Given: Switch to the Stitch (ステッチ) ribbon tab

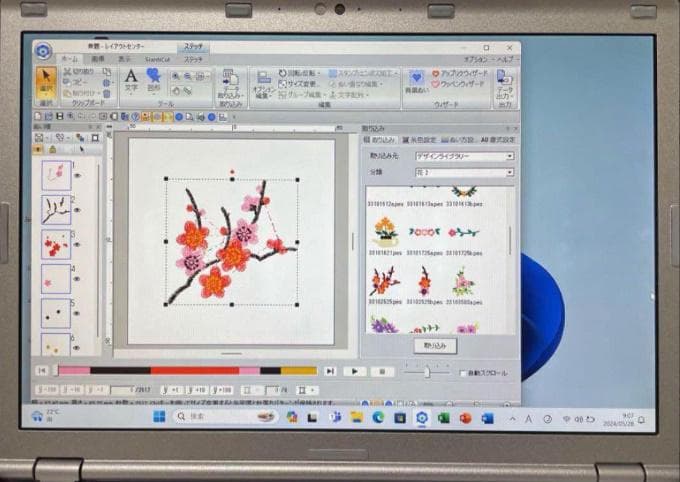Looking at the screenshot, I should coord(193,60).
